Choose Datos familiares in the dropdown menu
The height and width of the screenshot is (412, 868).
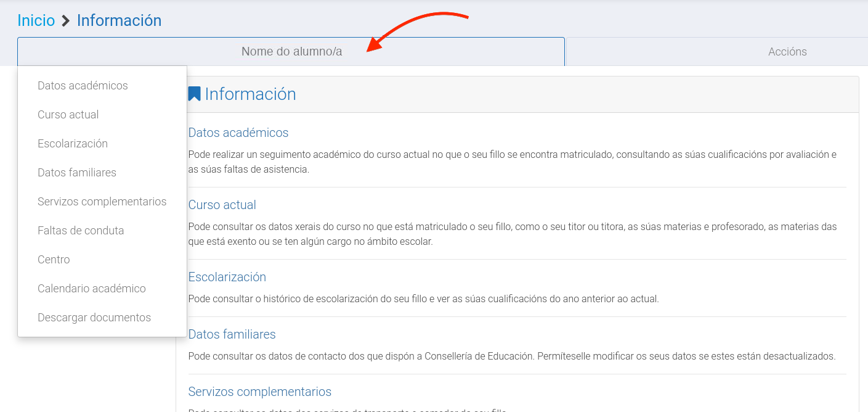click(x=77, y=173)
